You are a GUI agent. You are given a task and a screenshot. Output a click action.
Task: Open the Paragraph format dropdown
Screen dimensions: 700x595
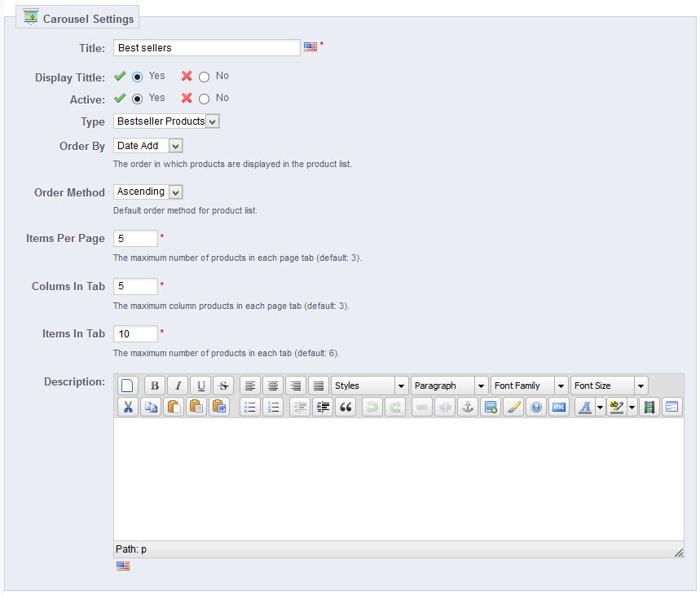(449, 386)
